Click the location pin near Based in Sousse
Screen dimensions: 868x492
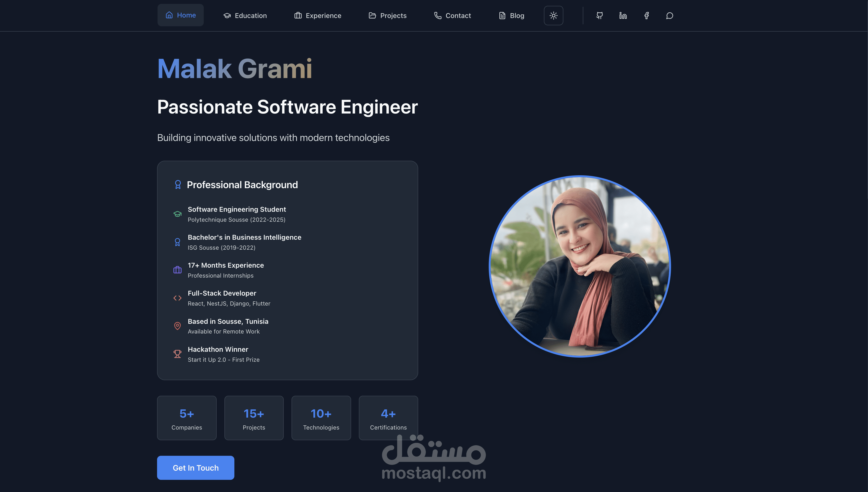(x=177, y=325)
